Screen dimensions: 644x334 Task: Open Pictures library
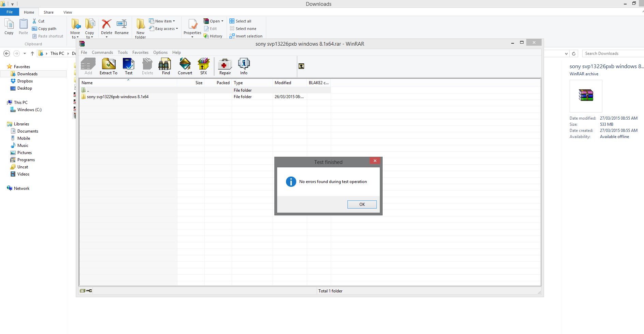25,153
